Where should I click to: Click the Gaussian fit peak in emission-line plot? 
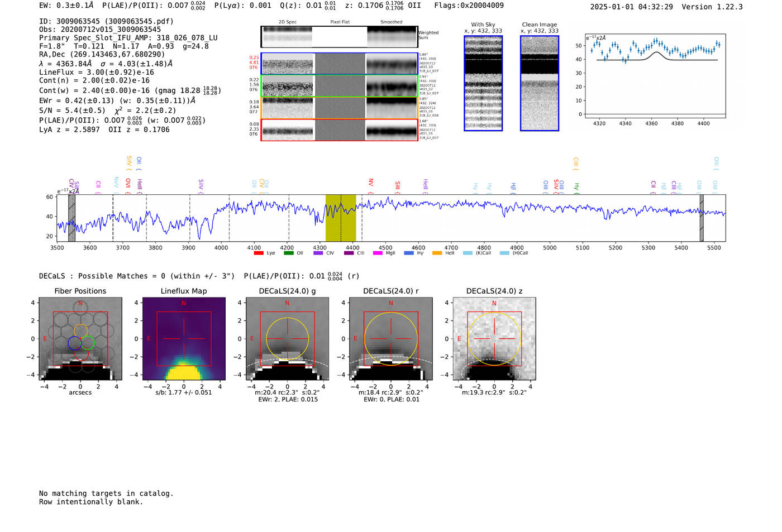point(657,53)
